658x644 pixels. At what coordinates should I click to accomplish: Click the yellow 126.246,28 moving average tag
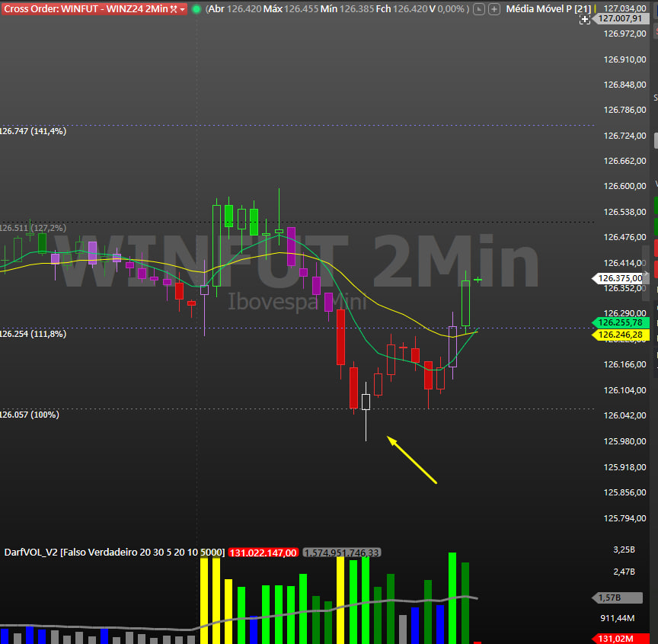pyautogui.click(x=620, y=335)
